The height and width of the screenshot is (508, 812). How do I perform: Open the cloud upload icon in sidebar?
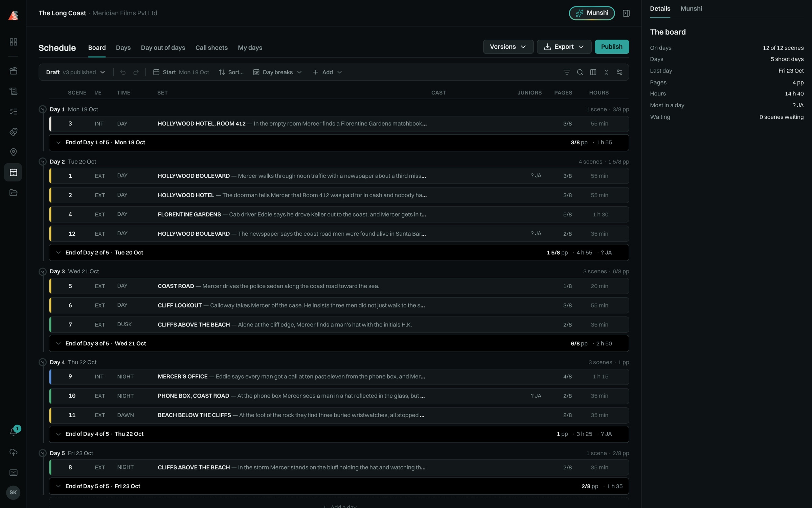13,452
